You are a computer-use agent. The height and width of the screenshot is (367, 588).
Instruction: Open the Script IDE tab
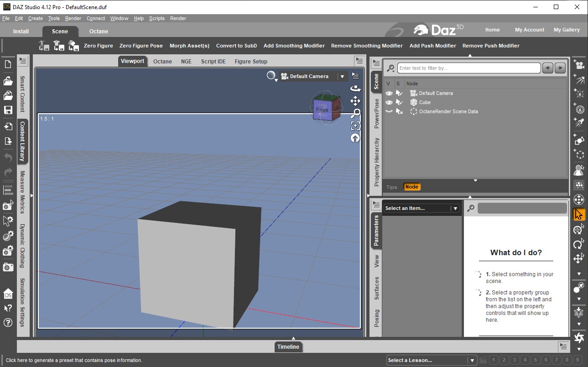tap(213, 61)
